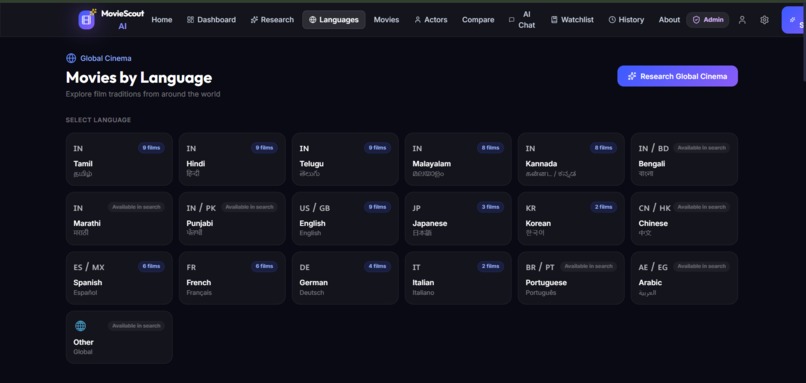Click the page vertical scrollbar
This screenshot has height=383, width=806.
803,41
